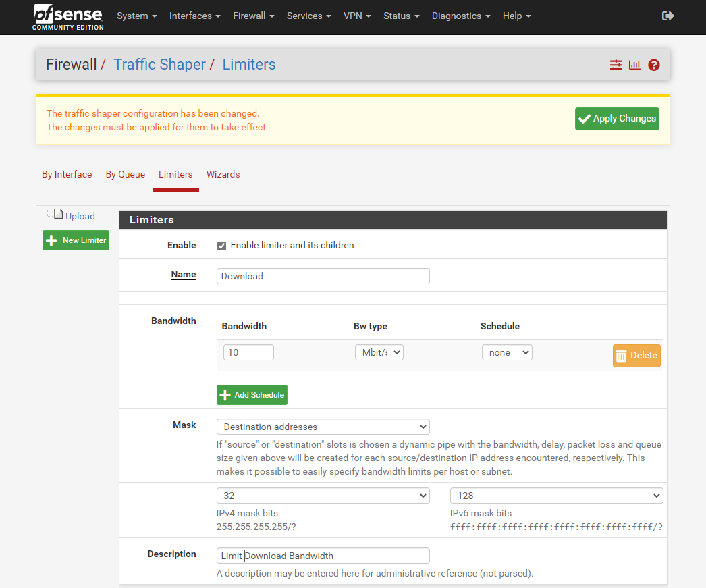Create a New Limiter

(76, 240)
